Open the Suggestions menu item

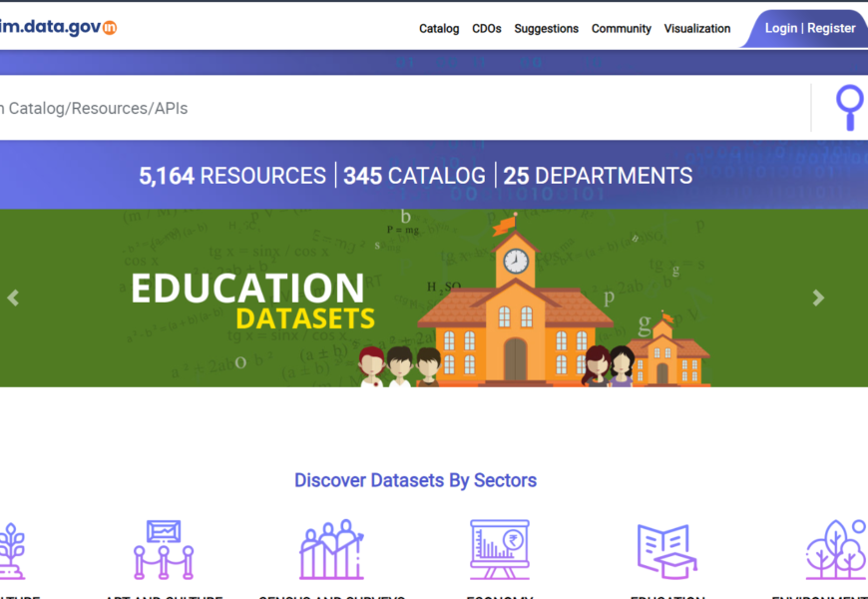(546, 29)
